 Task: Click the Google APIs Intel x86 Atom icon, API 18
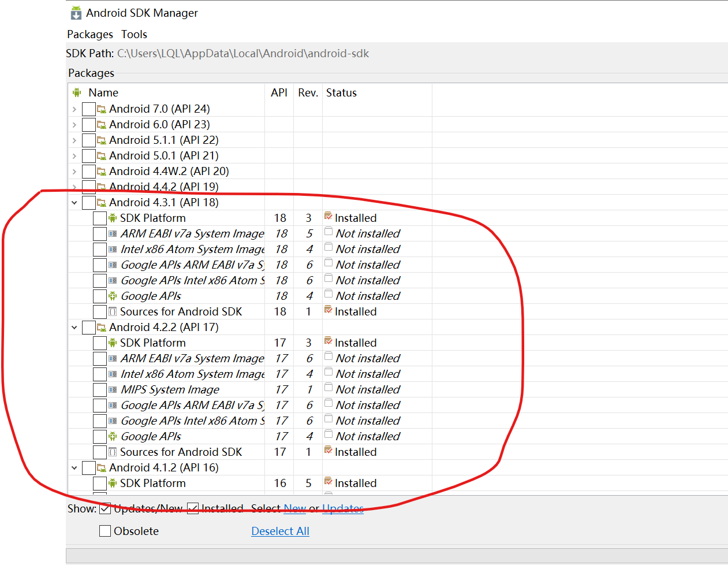click(x=113, y=280)
